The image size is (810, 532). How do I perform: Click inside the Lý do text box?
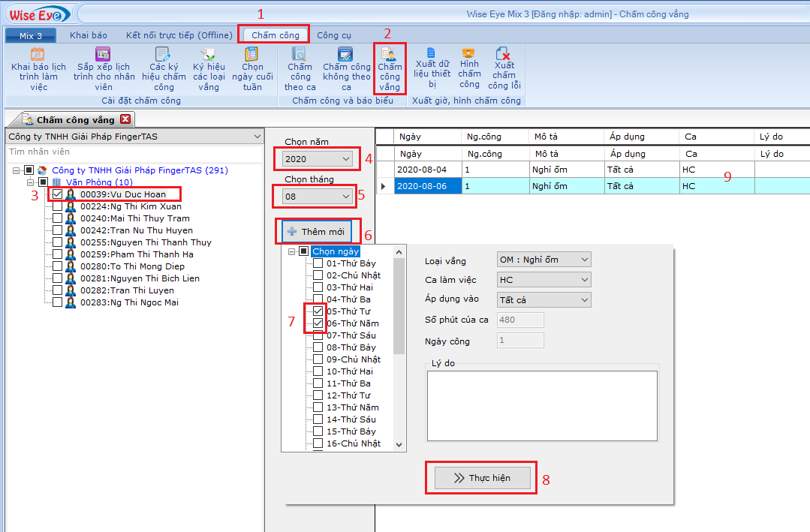click(542, 406)
